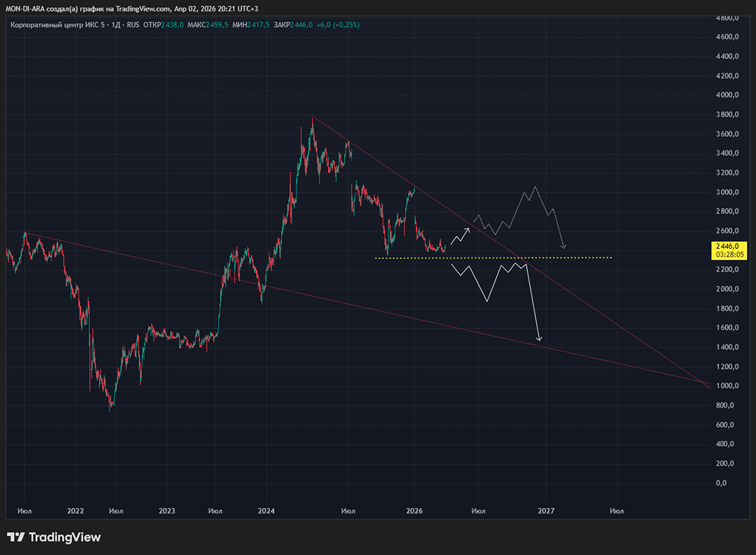Click the Корпоративный центр ИКС 5 symbol title
The image size is (756, 555).
click(x=57, y=25)
